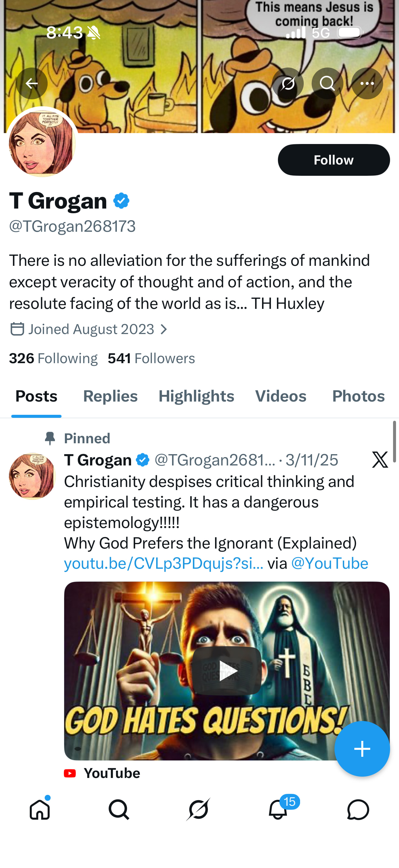Open Messages chat bubble icon
The height and width of the screenshot is (868, 399).
point(358,809)
